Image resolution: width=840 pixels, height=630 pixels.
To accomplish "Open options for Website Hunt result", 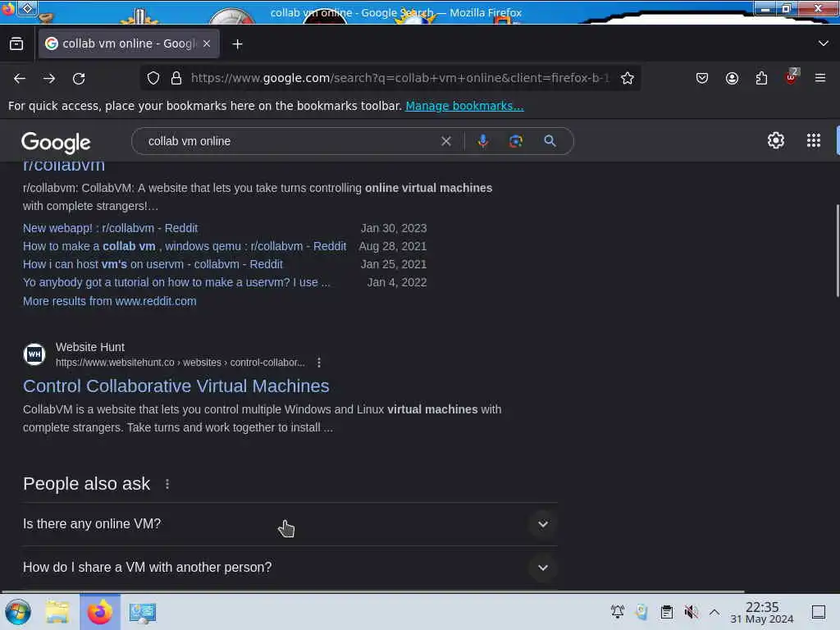I will (319, 363).
